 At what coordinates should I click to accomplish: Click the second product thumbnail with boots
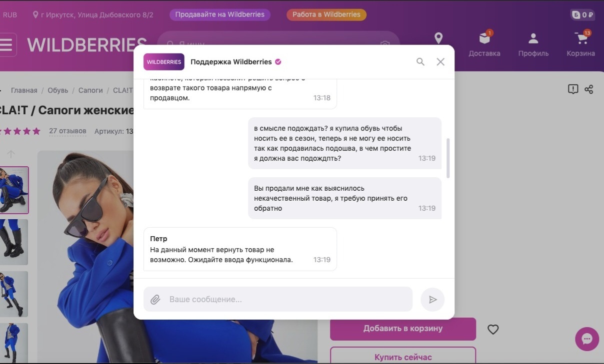[x=14, y=242]
